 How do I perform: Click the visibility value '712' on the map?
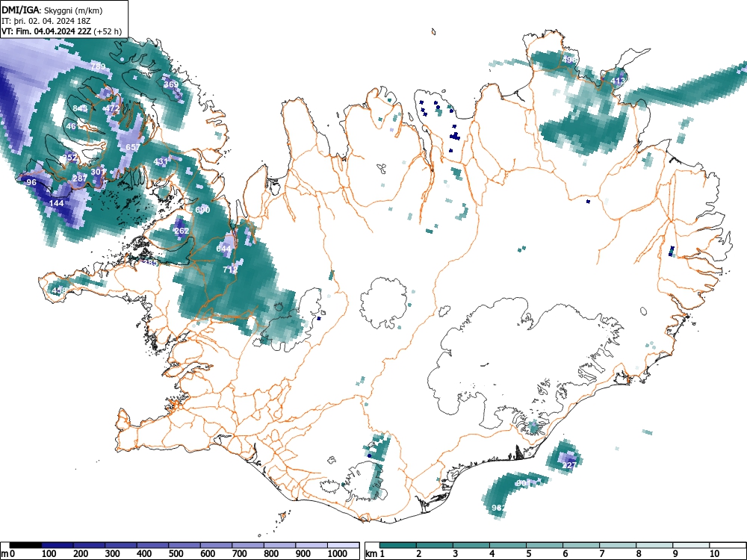(x=230, y=270)
